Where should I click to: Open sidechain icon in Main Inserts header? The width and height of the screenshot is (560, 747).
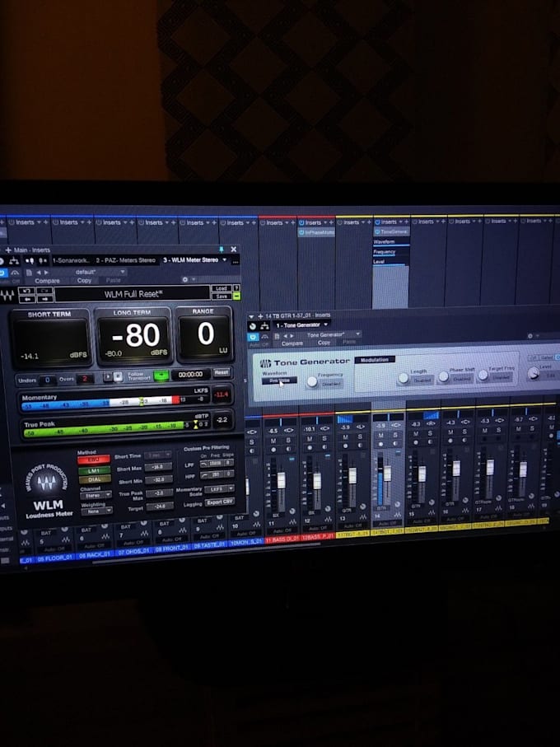click(x=30, y=260)
